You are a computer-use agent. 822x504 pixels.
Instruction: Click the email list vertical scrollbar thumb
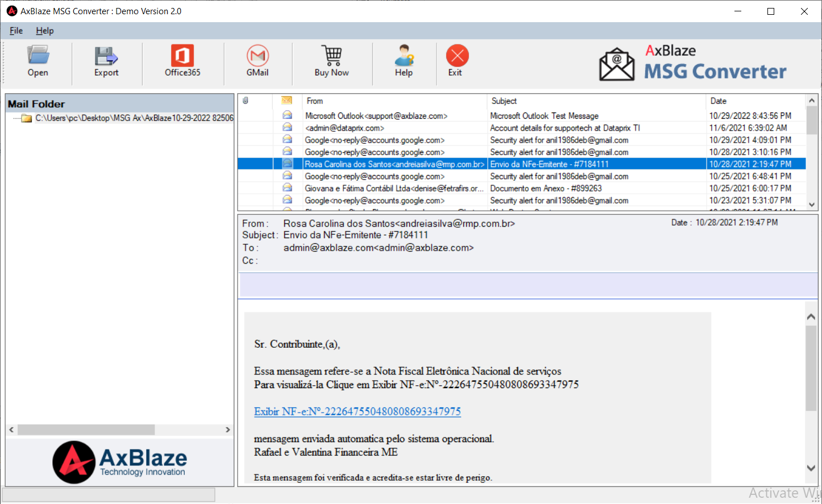[812, 120]
